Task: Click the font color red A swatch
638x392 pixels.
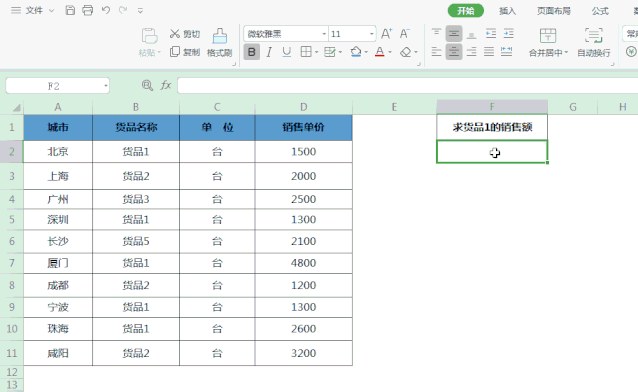Action: coord(380,52)
